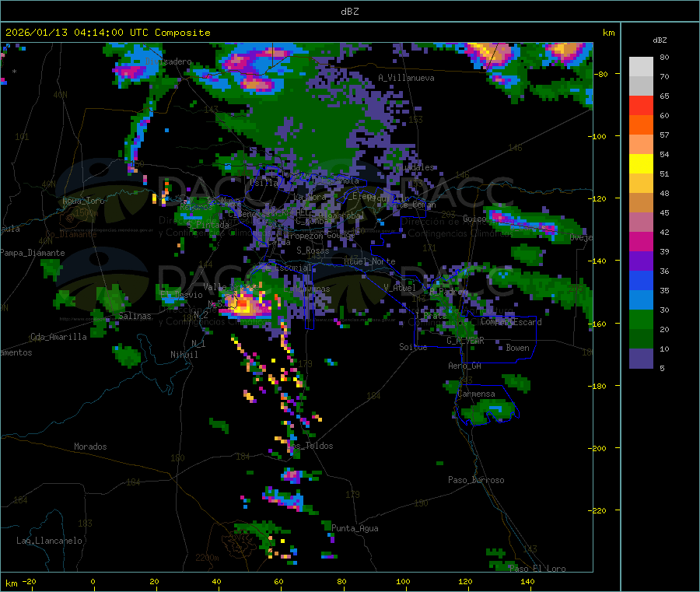Click the 140 km horizontal axis tick
The height and width of the screenshot is (592, 700).
527,581
